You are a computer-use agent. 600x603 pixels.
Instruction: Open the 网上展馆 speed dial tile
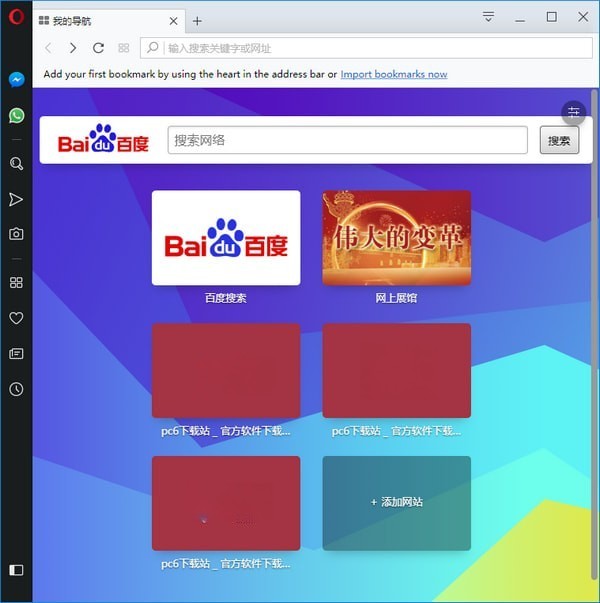(x=397, y=238)
